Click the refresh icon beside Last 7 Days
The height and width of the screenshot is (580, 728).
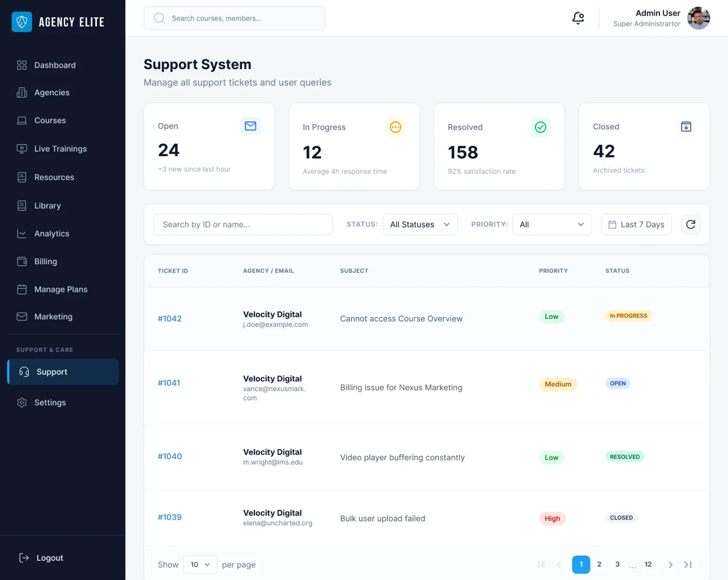[691, 224]
